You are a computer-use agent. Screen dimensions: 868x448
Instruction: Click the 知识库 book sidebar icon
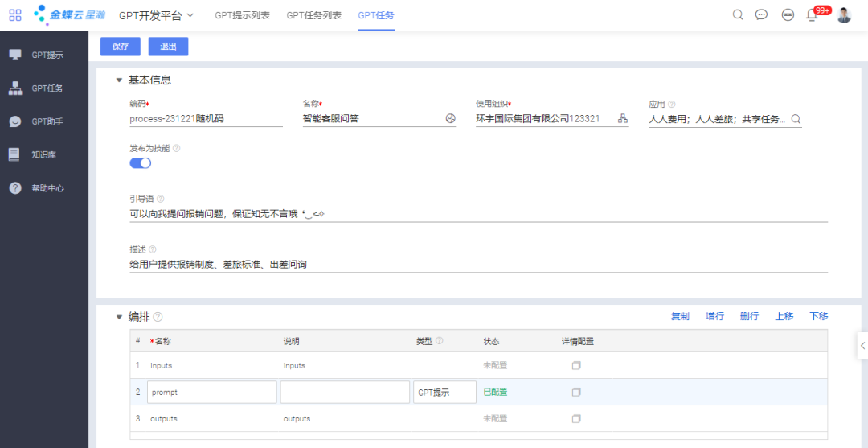click(x=14, y=154)
